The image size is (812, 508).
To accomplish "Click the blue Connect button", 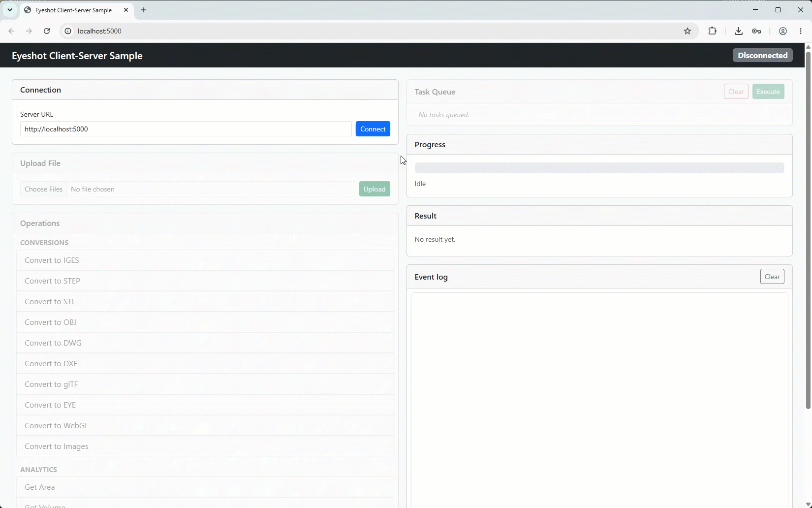I will 373,129.
